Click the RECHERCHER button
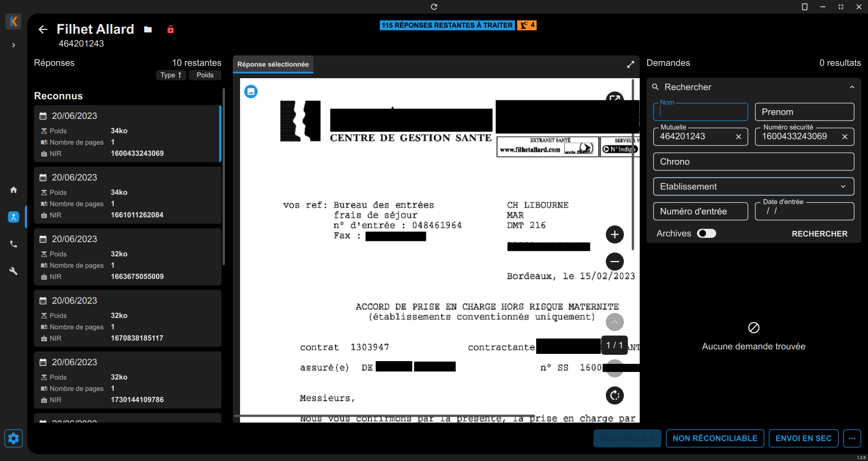The height and width of the screenshot is (461, 868). 819,234
